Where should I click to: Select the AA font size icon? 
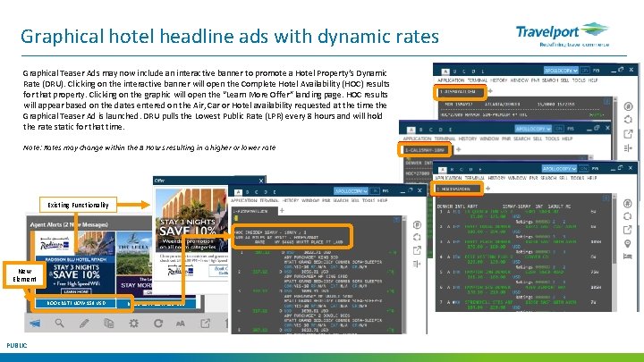[x=181, y=324]
